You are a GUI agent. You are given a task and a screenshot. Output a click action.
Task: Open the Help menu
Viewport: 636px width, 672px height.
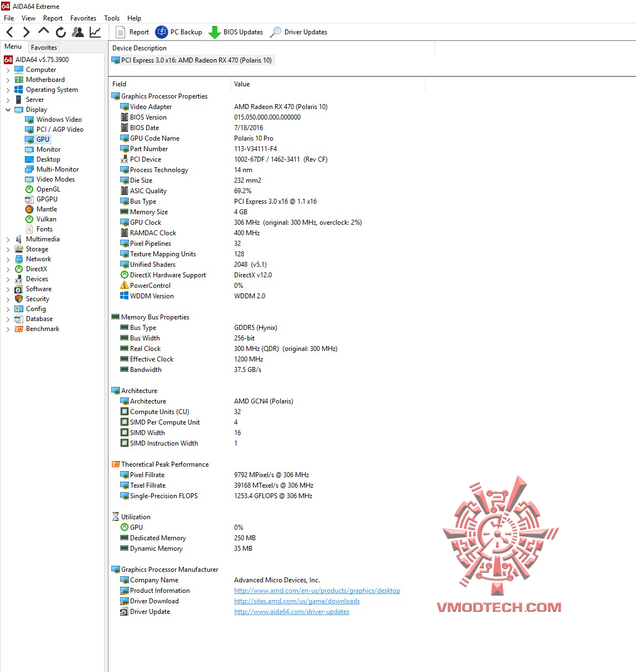(x=134, y=18)
